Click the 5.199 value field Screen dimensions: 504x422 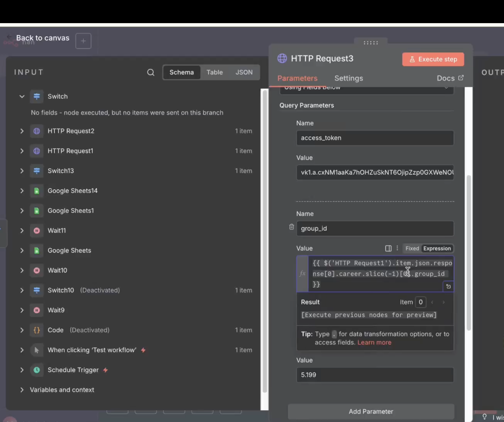(375, 375)
